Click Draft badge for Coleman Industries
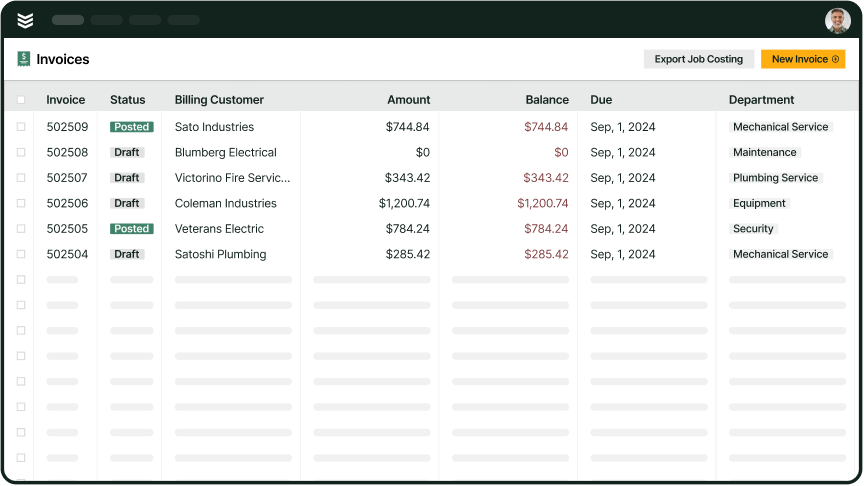864x486 pixels. 127,203
